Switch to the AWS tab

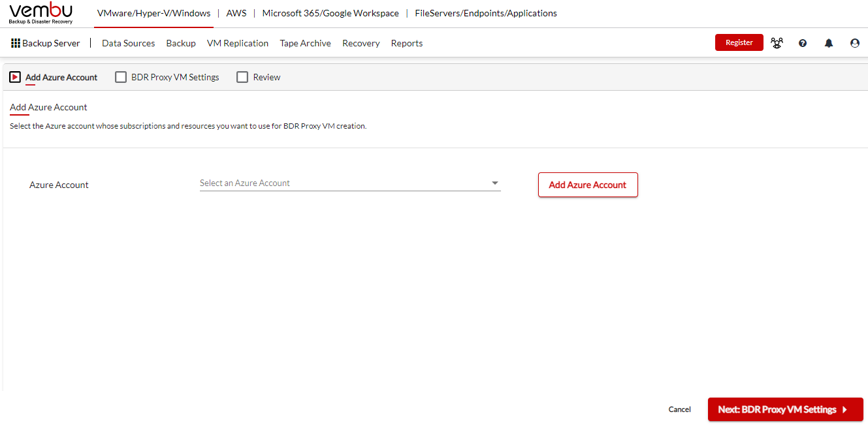[236, 13]
